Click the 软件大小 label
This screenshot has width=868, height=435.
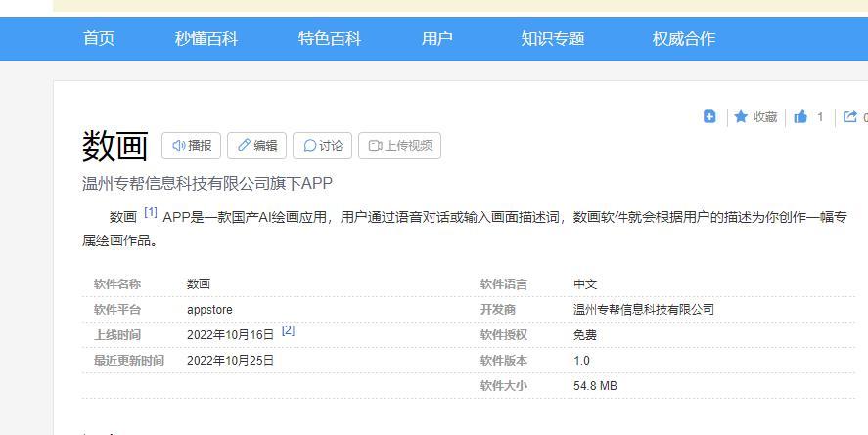tap(504, 386)
